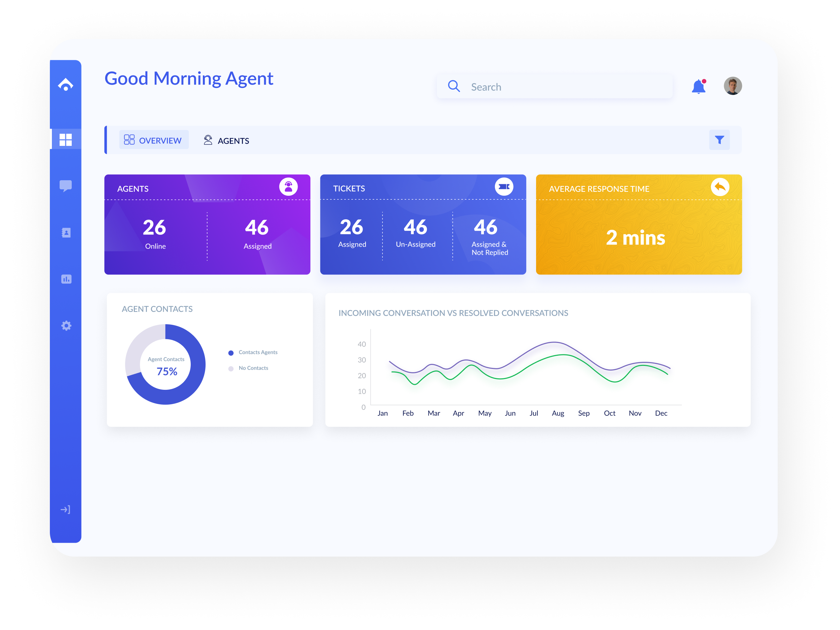
Task: Click the AGENTS card heading
Action: 132,189
